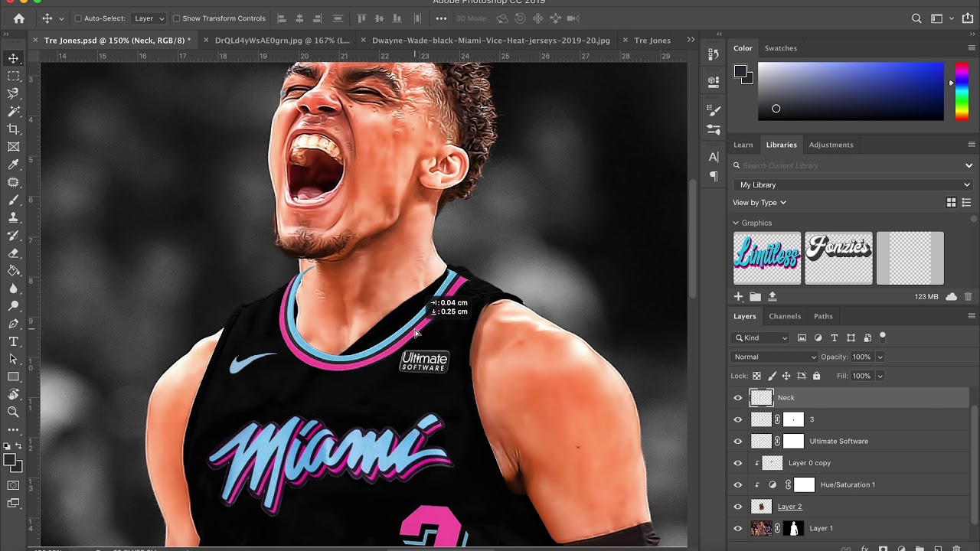The width and height of the screenshot is (980, 551).
Task: Open the My Library dropdown
Action: pos(854,184)
